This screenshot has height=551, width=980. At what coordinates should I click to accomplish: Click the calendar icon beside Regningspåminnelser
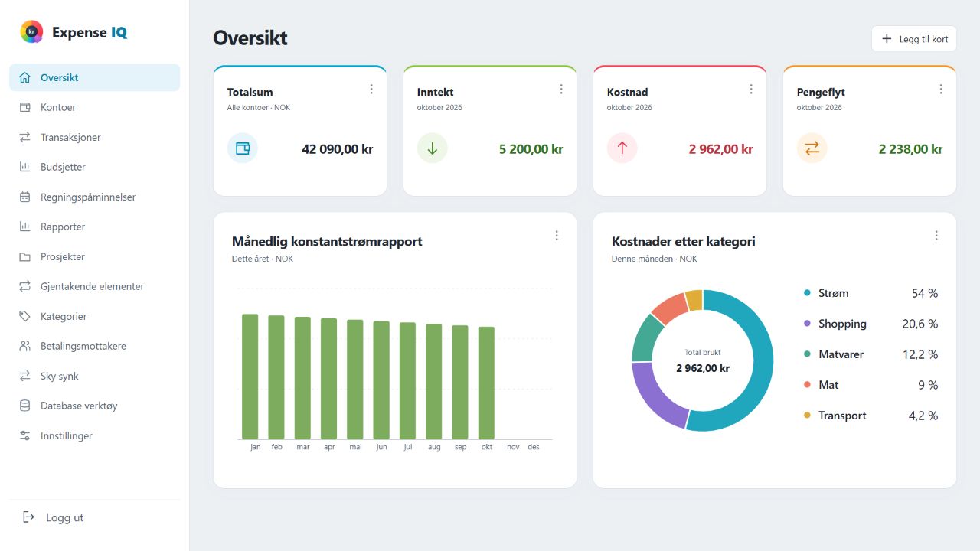25,197
